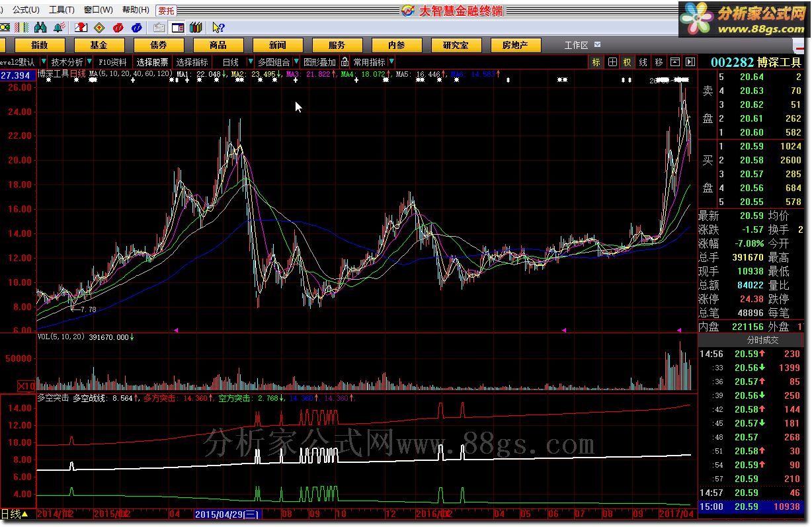This screenshot has height=527, width=812.
Task: Toggle the 移 move button
Action: point(659,62)
